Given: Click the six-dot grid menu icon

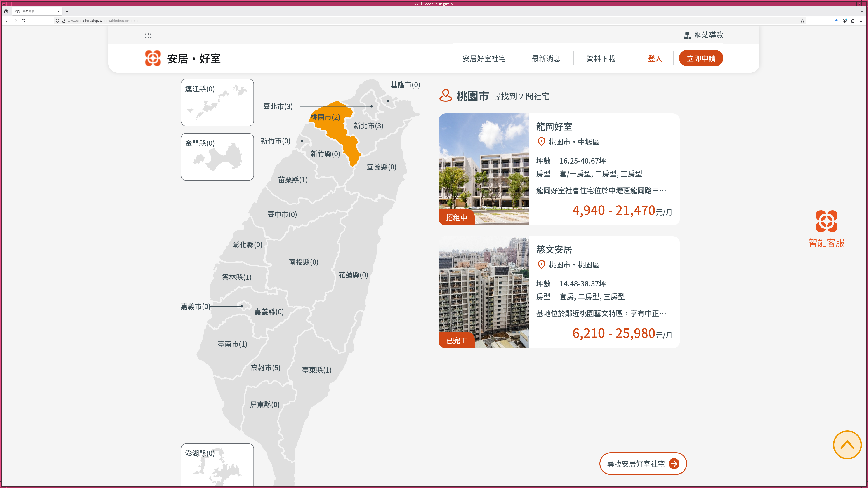Looking at the screenshot, I should click(148, 35).
